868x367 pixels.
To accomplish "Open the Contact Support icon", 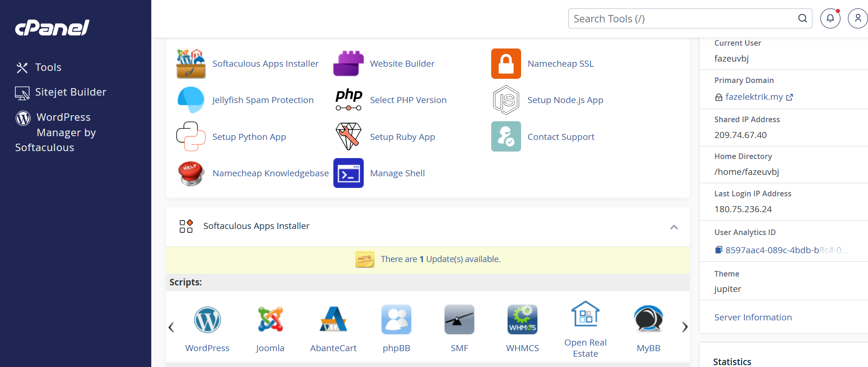I will pos(506,137).
